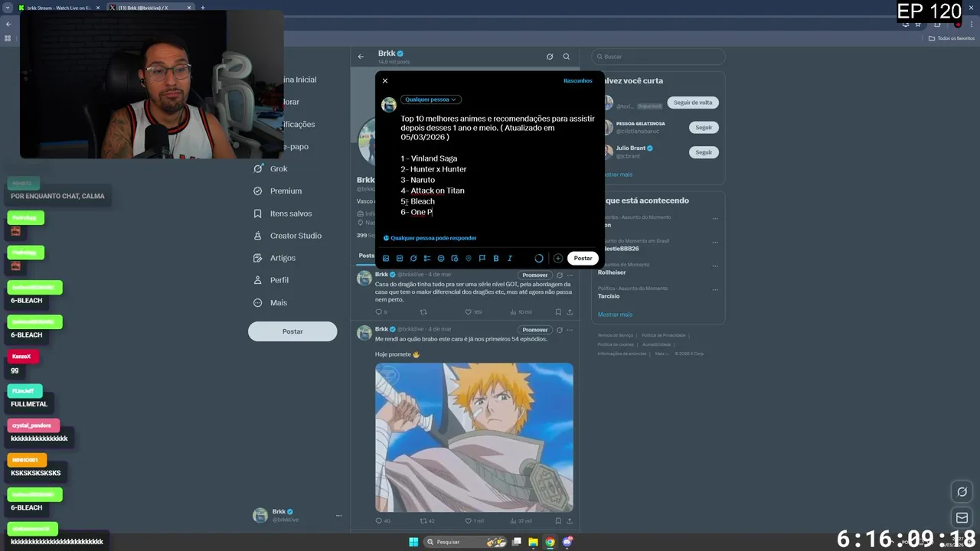Open Grok explain icon on Casa do dragão post

[560, 275]
